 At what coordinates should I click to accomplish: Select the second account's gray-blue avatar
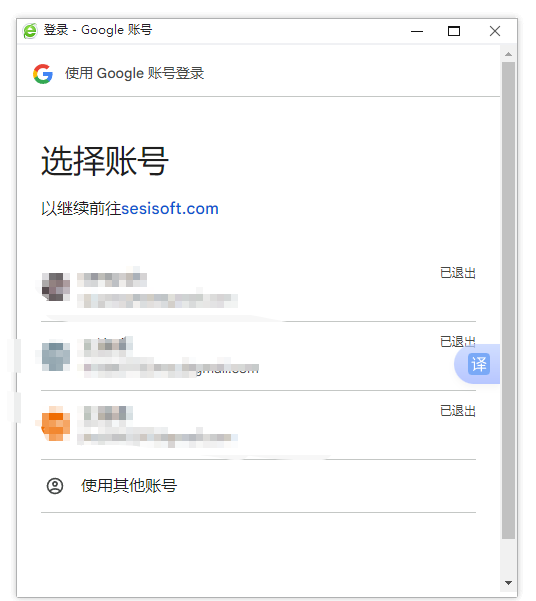(56, 356)
